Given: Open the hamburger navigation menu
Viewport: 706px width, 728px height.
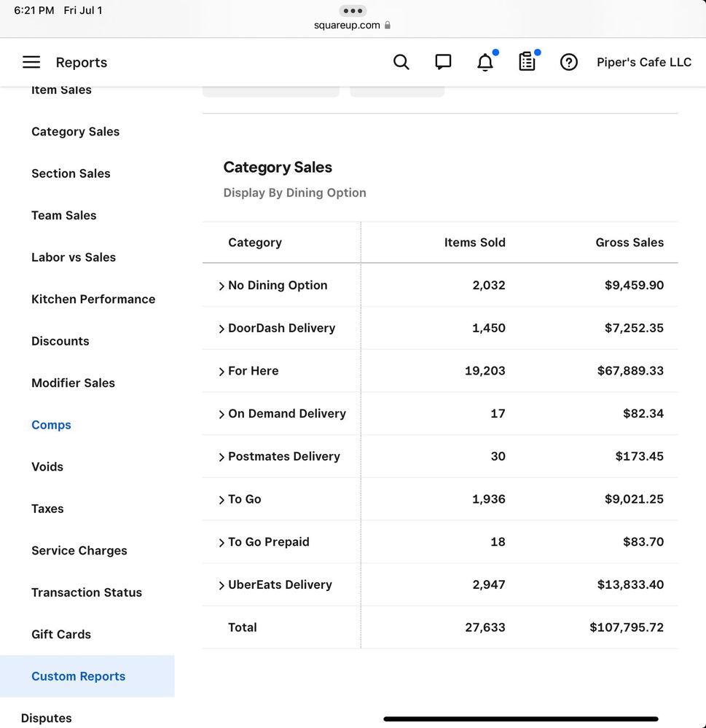Looking at the screenshot, I should [31, 63].
